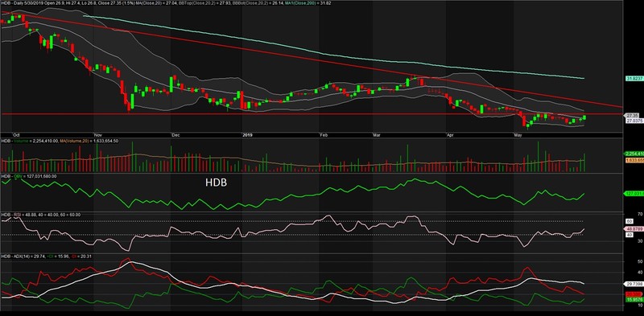
Task: Click the large HDB ticker text
Action: [216, 183]
